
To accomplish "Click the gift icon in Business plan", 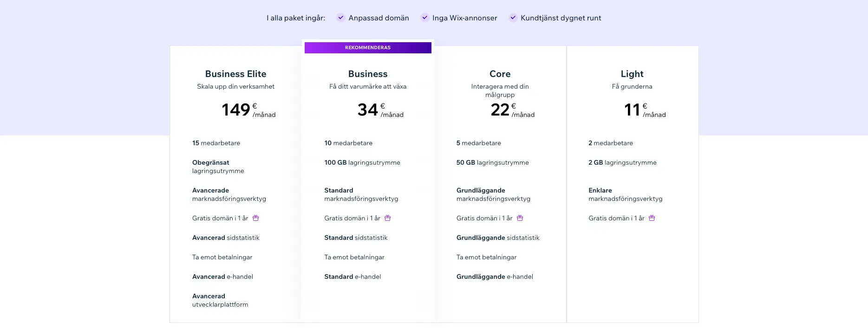I will click(x=388, y=218).
